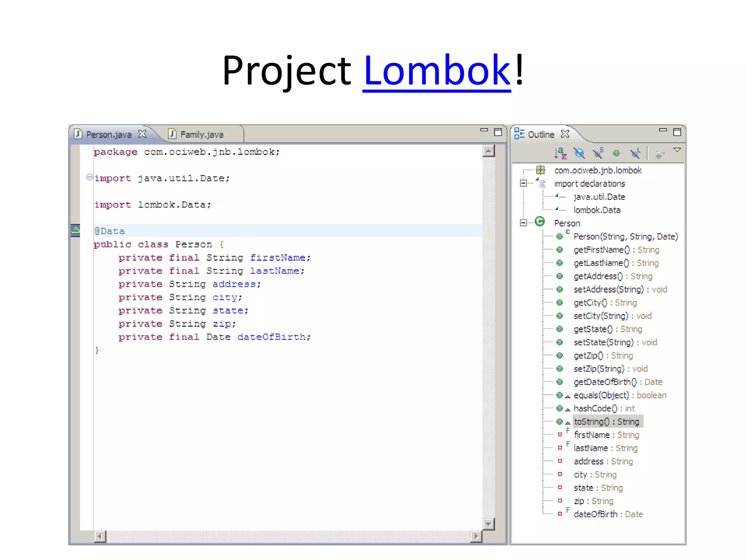Select dateOfBirth field in Outline
The height and width of the screenshot is (560, 747).
[x=608, y=514]
